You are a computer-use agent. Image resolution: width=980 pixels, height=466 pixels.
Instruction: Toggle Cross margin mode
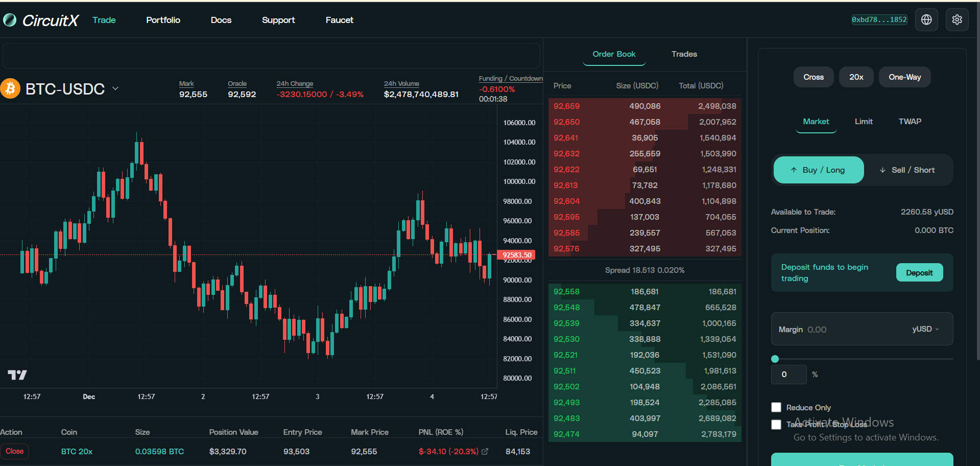point(813,77)
